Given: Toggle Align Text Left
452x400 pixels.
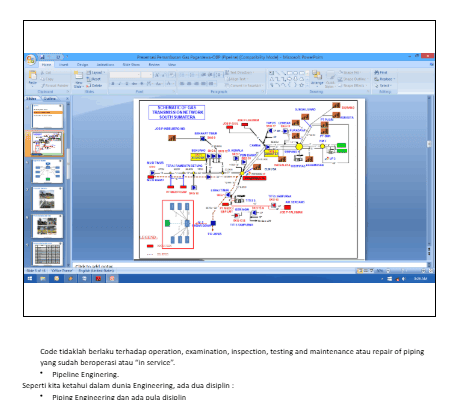Looking at the screenshot, I should 182,83.
